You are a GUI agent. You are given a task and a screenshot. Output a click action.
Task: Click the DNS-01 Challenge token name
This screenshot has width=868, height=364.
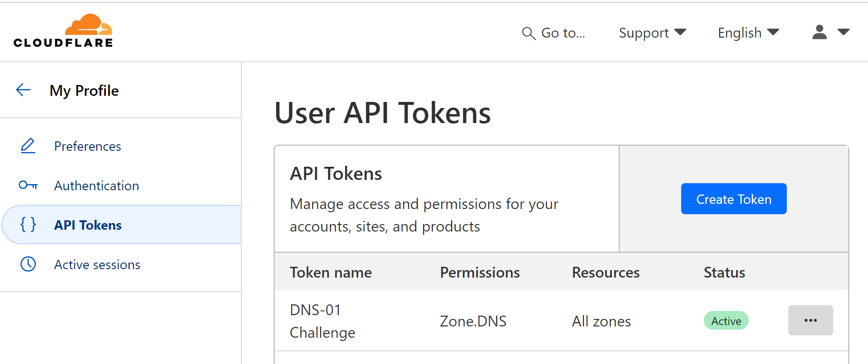pyautogui.click(x=323, y=321)
